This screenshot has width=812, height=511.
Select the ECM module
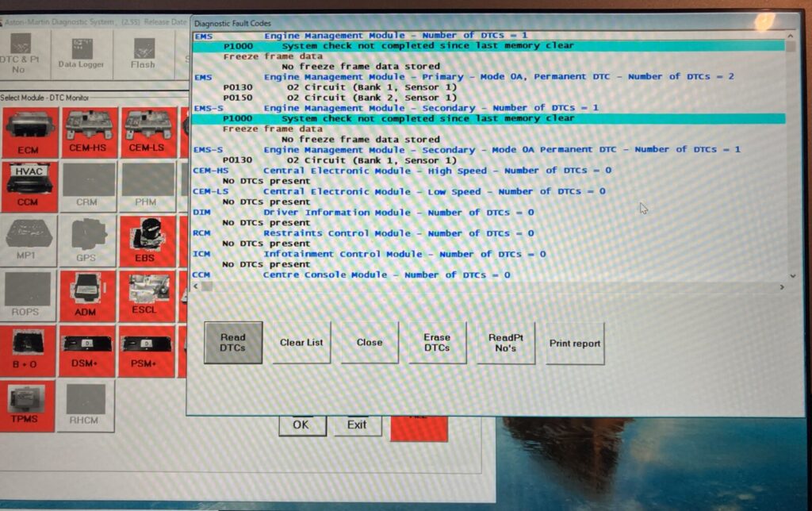[29, 133]
